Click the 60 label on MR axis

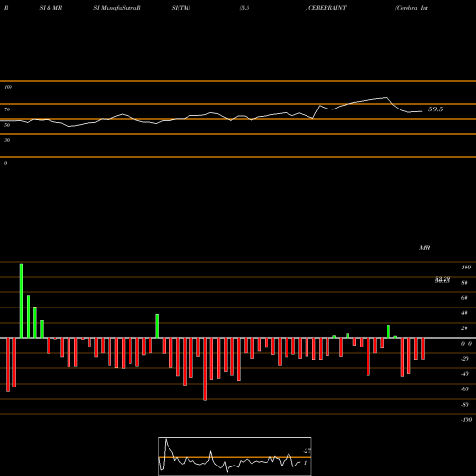click(x=465, y=298)
